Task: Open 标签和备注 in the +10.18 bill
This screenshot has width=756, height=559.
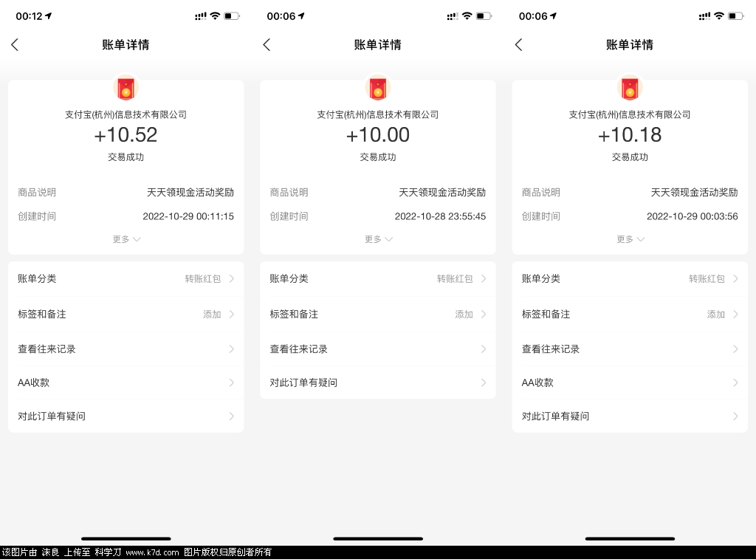Action: pos(630,314)
